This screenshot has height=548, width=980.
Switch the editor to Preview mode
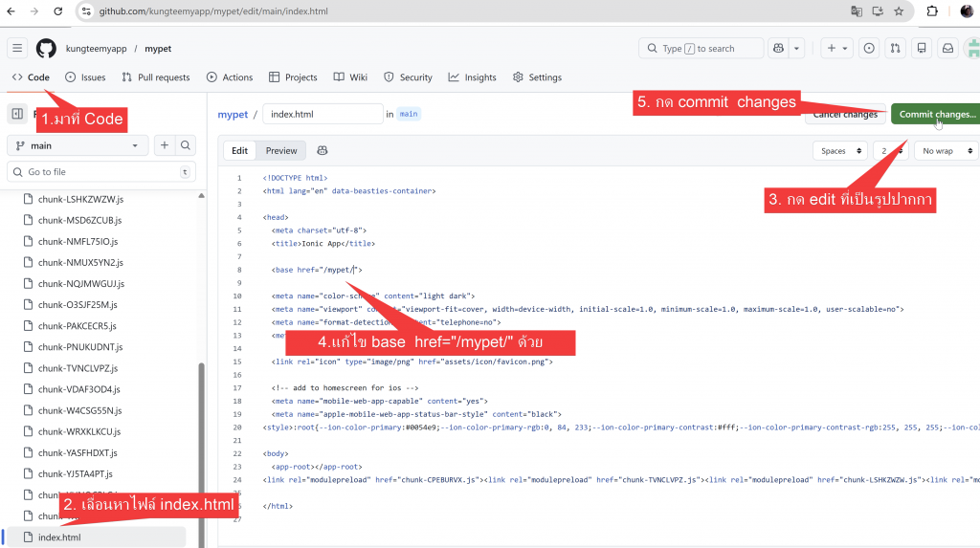[281, 150]
